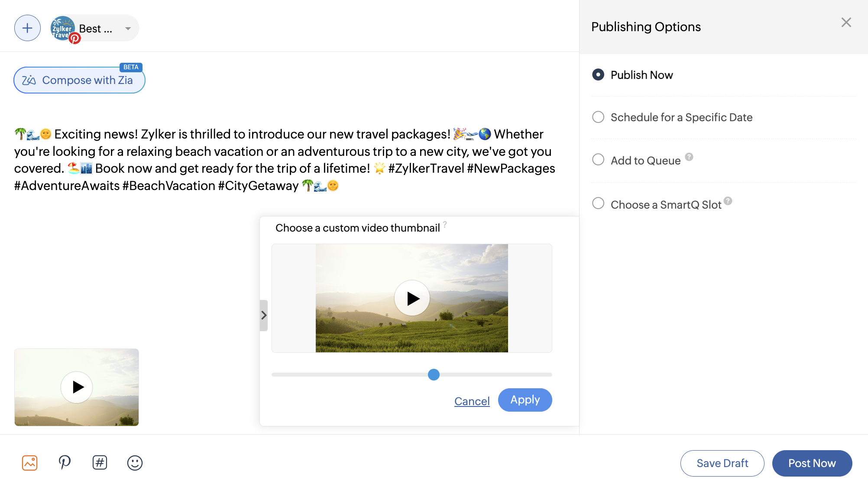Choose the Add to Queue option
The image size is (868, 490).
tap(598, 160)
